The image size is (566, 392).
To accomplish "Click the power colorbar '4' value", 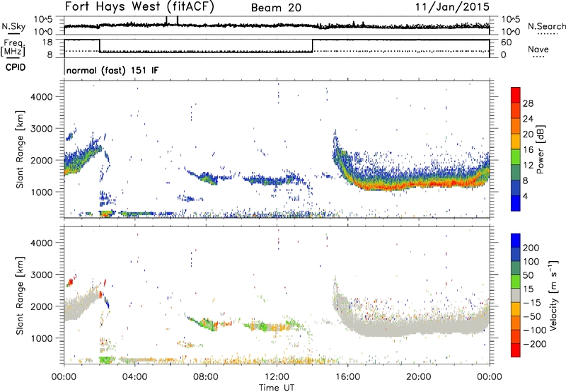I will tap(525, 196).
